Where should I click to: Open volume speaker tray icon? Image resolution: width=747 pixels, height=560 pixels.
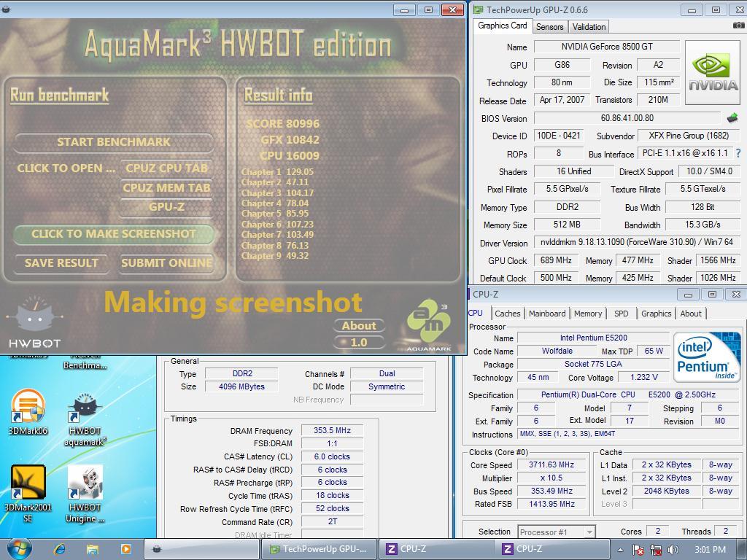(x=673, y=550)
